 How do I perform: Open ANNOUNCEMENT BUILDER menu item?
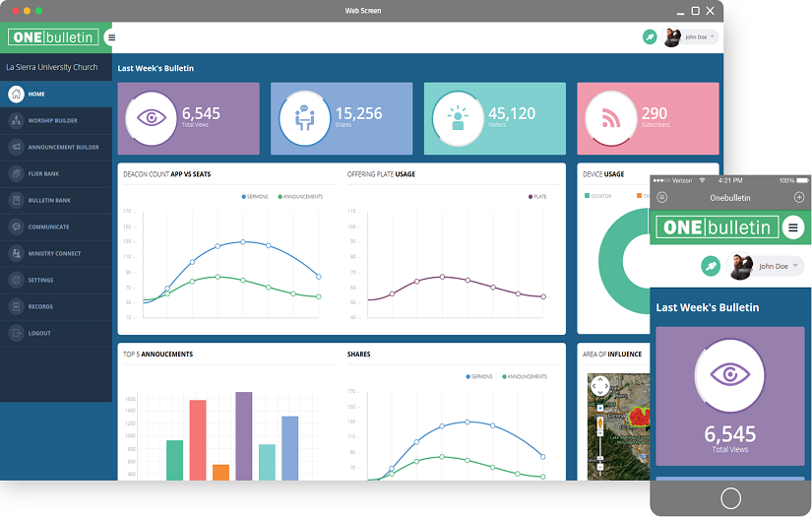(x=63, y=147)
